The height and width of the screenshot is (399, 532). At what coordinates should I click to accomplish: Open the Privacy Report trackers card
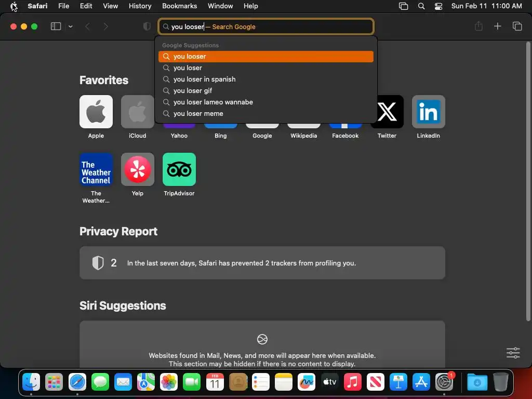262,263
